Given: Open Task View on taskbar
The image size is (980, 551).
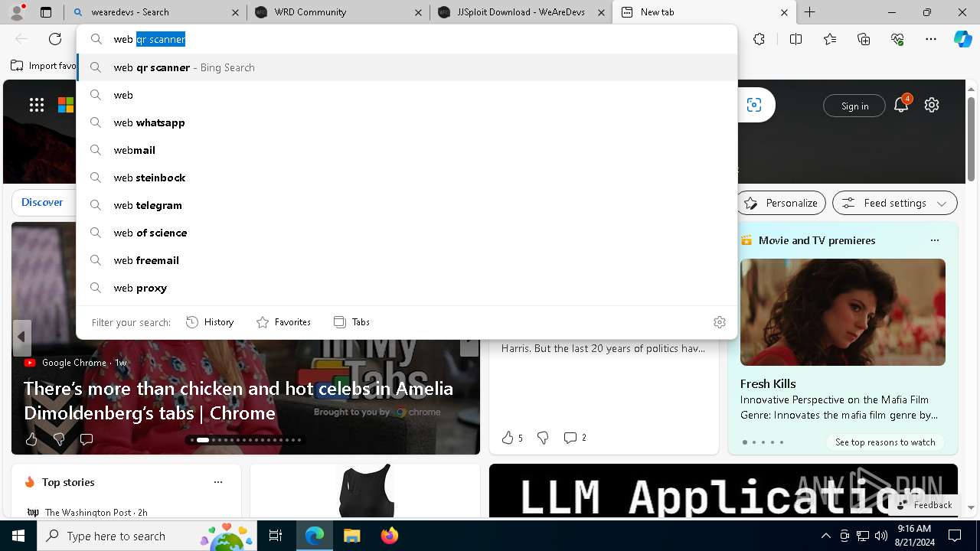Looking at the screenshot, I should pyautogui.click(x=276, y=536).
